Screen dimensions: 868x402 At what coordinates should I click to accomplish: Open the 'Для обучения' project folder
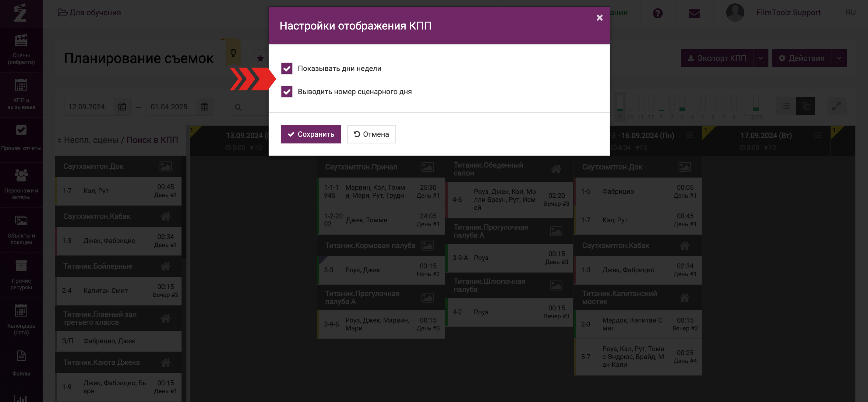(89, 13)
